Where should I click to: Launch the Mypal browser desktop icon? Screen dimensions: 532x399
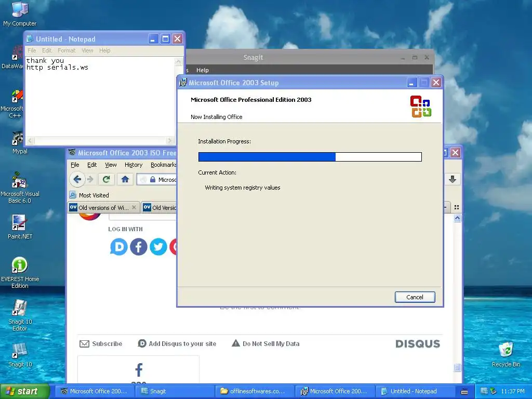19,142
